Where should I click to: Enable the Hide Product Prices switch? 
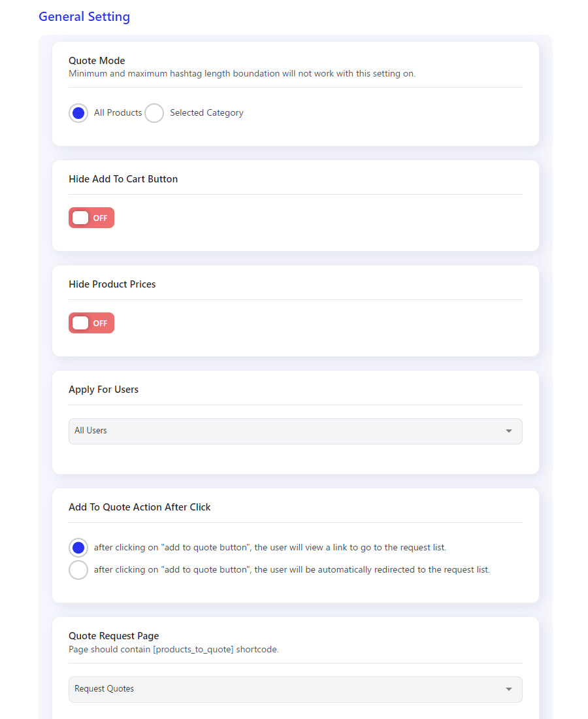pos(91,324)
